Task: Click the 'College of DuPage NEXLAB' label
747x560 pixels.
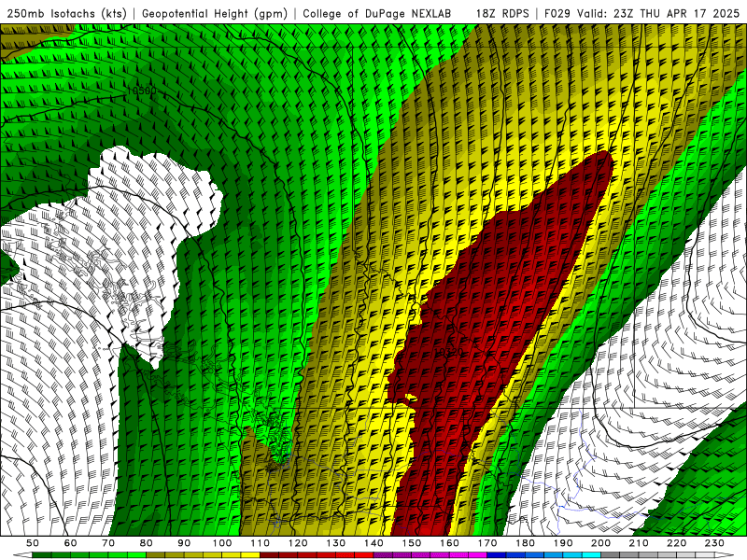Action: click(377, 13)
